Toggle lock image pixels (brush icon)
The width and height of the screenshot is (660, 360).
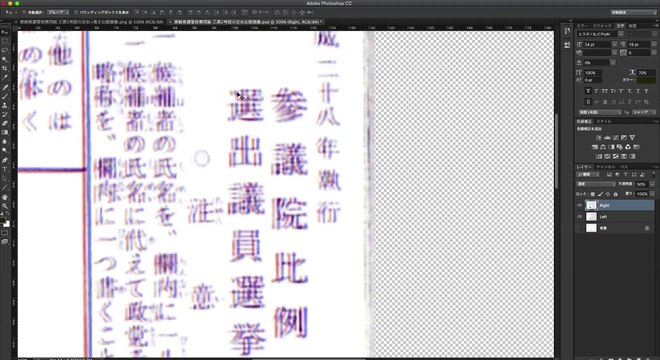(x=600, y=194)
